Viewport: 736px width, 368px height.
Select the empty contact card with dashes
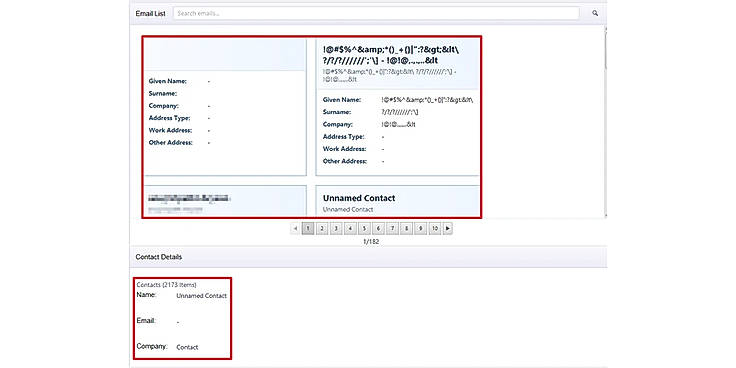coord(225,107)
